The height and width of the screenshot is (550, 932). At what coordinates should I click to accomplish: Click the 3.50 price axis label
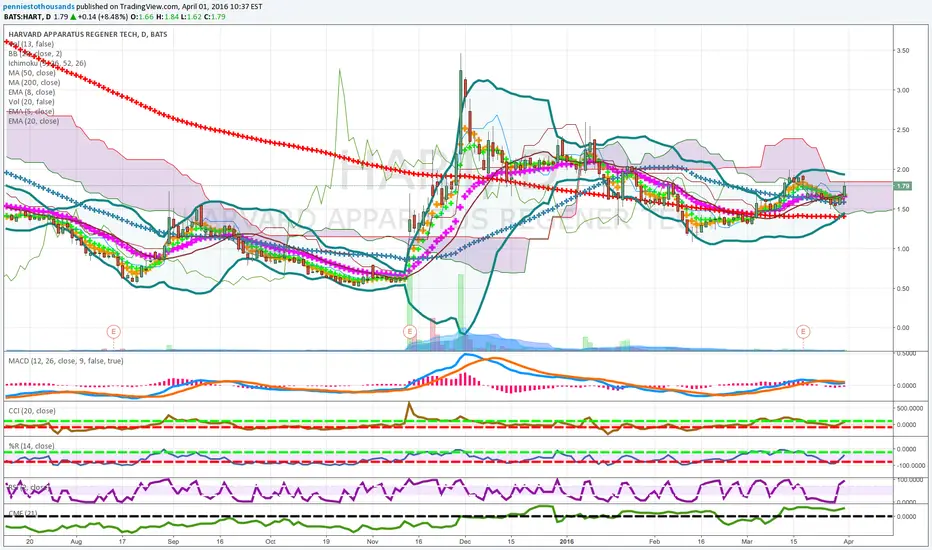click(x=903, y=51)
